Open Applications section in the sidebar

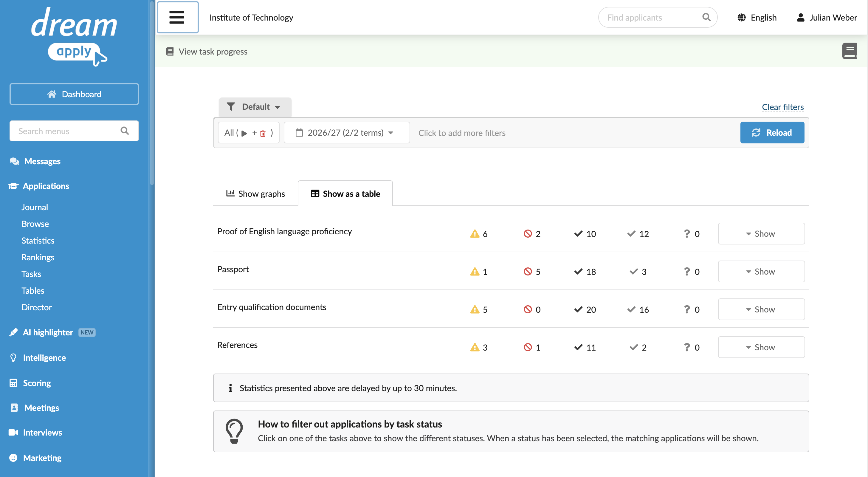click(x=39, y=186)
